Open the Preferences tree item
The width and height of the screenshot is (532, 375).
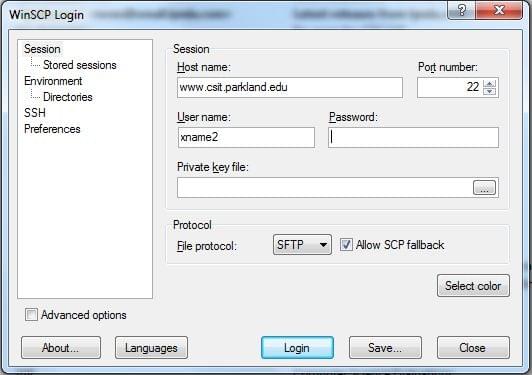tap(52, 129)
